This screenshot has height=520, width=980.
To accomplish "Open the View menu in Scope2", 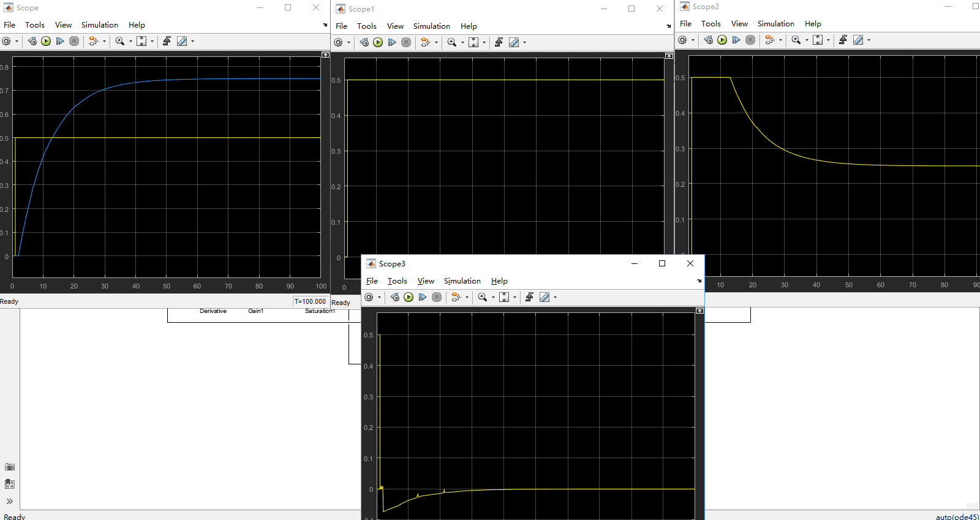I will pyautogui.click(x=739, y=24).
